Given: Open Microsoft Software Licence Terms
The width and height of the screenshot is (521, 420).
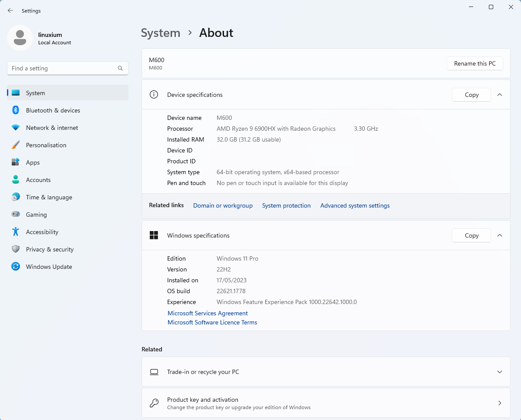Looking at the screenshot, I should coord(212,322).
